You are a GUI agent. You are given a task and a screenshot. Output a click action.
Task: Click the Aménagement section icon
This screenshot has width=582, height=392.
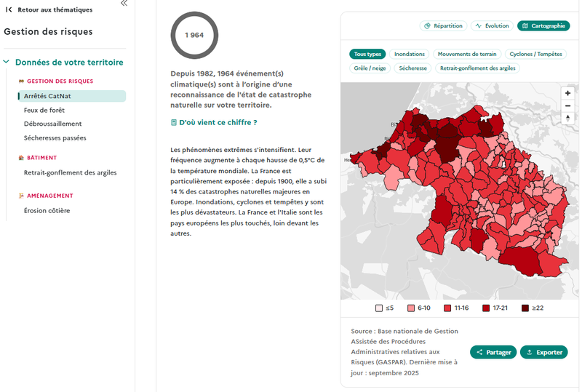pos(21,196)
